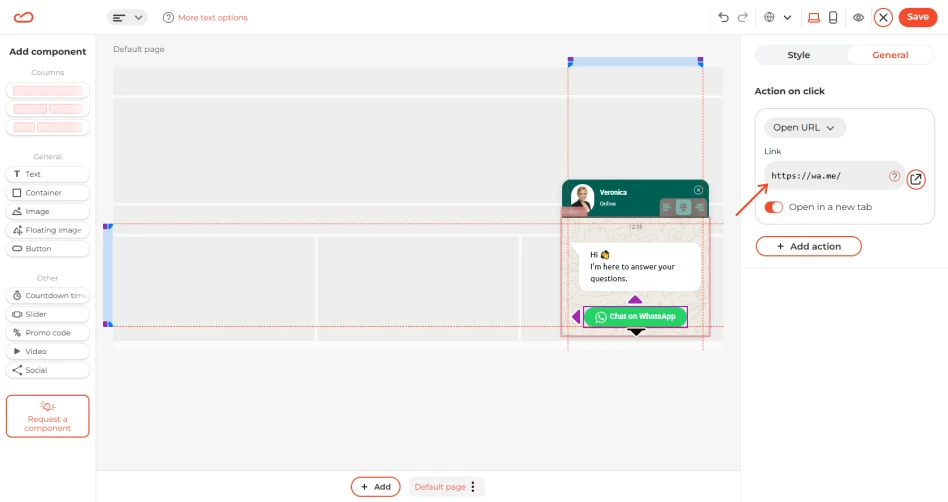The height and width of the screenshot is (502, 948).
Task: Open link in external window icon
Action: coord(916,179)
